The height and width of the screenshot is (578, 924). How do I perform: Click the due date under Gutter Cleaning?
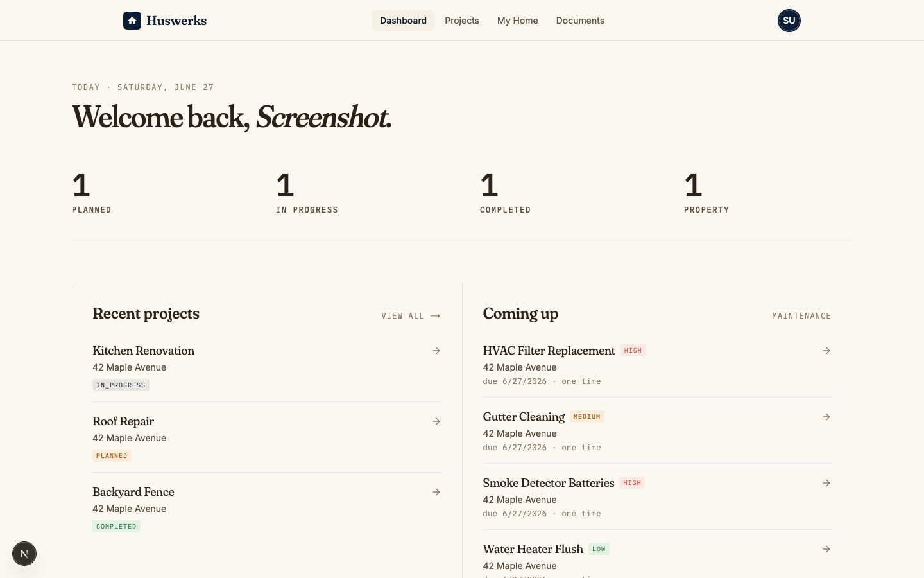coord(542,448)
